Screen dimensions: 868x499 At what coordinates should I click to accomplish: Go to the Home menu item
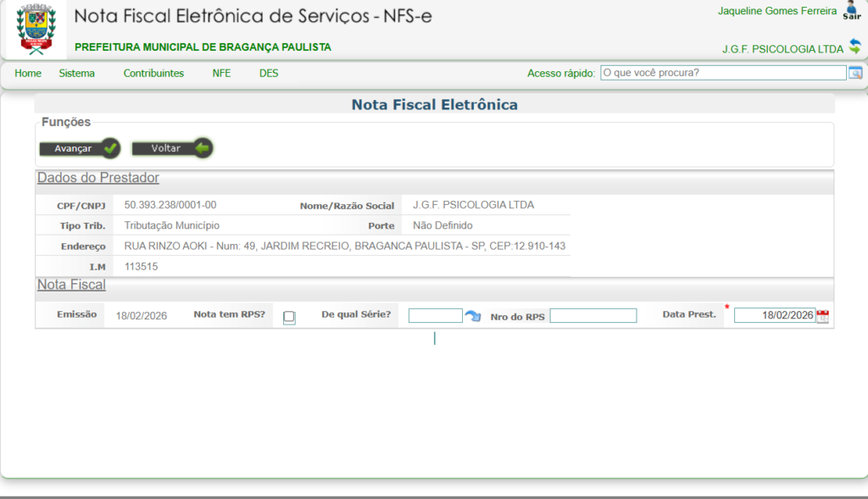point(28,74)
